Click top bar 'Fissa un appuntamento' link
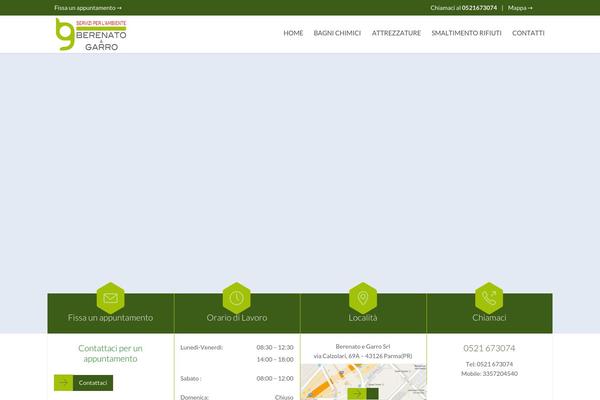The width and height of the screenshot is (600, 400). pyautogui.click(x=88, y=8)
